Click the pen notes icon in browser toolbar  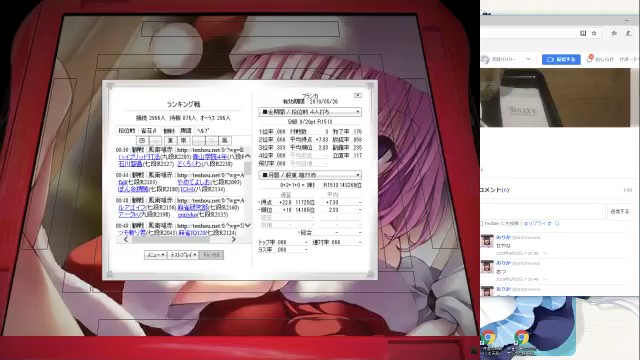coord(629,33)
